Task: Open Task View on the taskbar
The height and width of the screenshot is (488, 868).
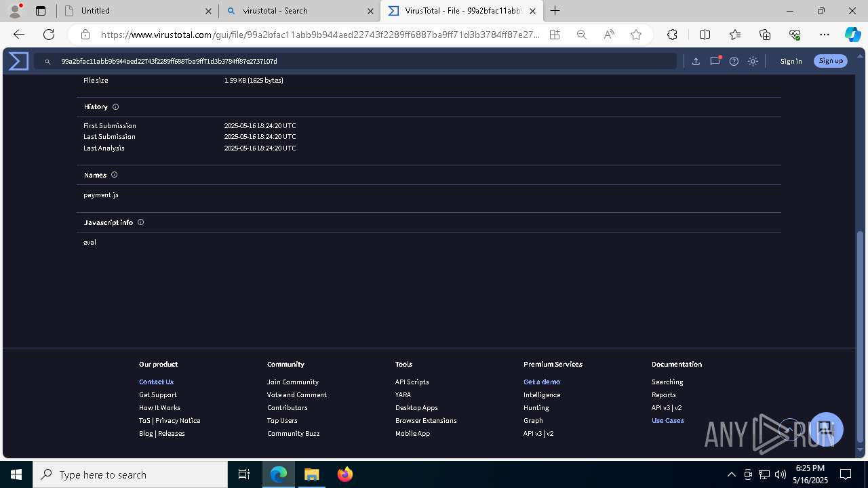Action: 244,474
